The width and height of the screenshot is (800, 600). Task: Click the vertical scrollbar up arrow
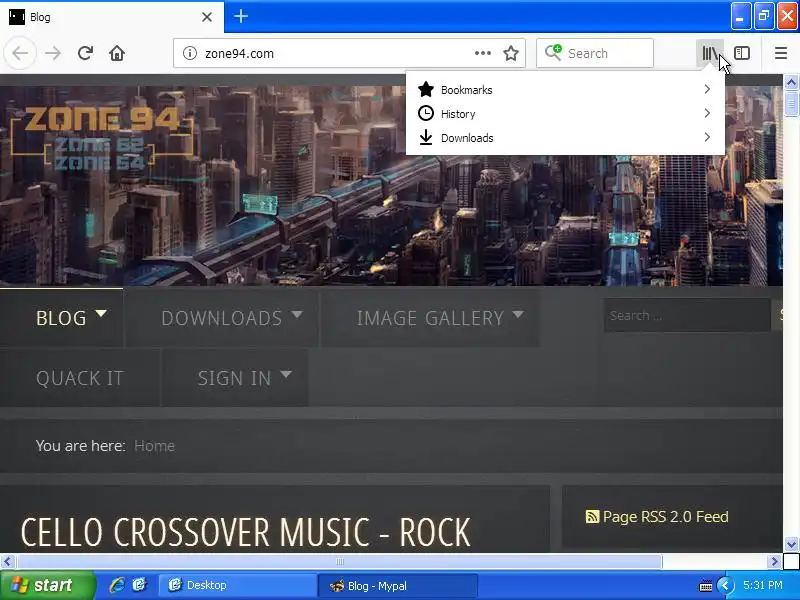[x=791, y=82]
